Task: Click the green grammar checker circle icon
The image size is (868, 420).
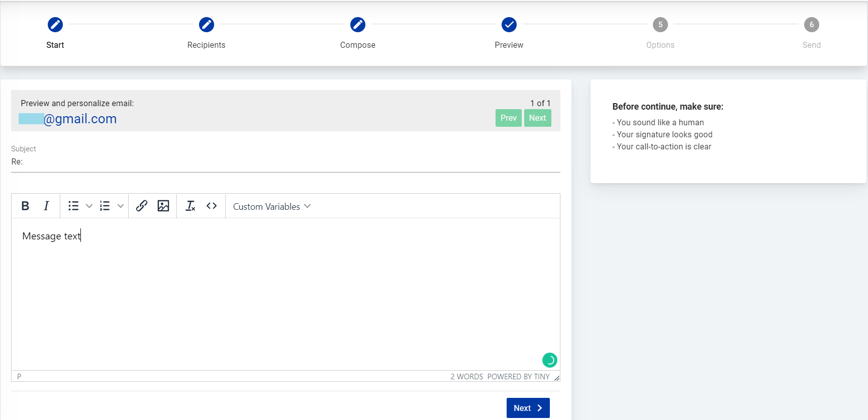Action: (x=549, y=360)
